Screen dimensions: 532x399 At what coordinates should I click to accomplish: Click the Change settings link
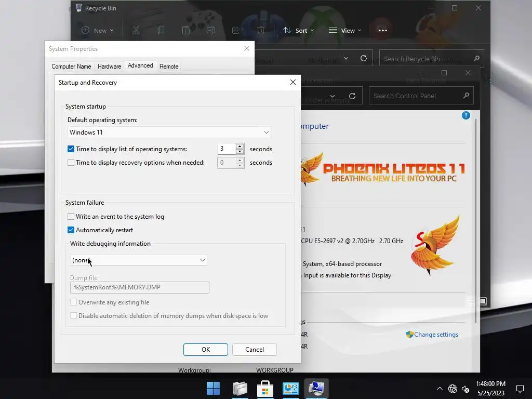tap(436, 335)
